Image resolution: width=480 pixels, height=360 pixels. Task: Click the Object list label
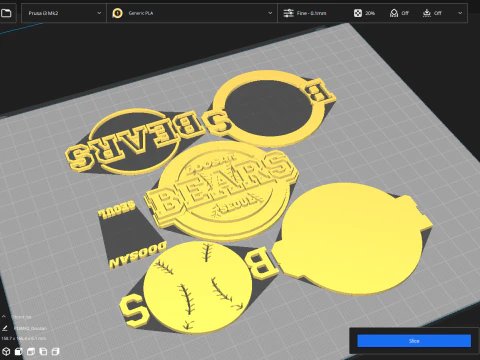(x=22, y=317)
